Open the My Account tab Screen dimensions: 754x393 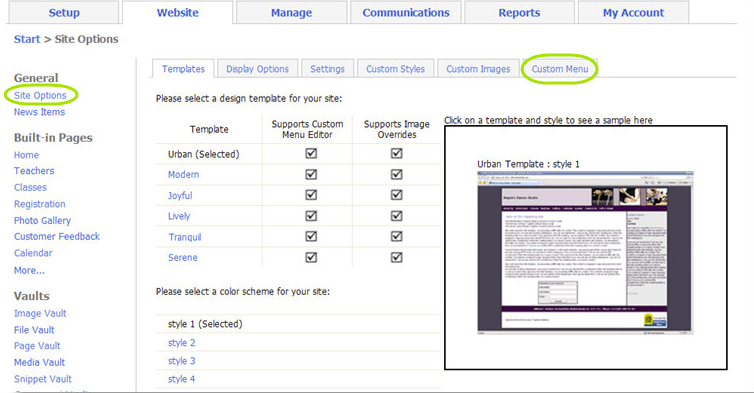(x=633, y=13)
